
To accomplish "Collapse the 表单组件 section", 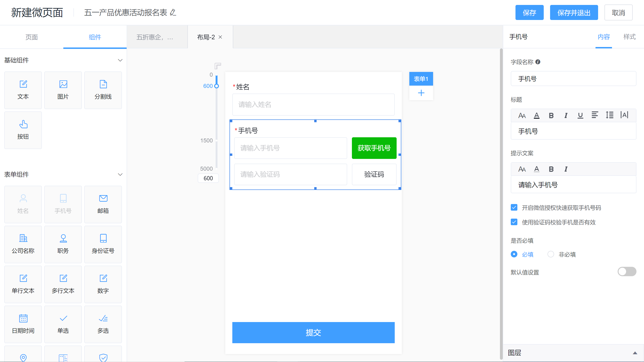I will (x=120, y=174).
